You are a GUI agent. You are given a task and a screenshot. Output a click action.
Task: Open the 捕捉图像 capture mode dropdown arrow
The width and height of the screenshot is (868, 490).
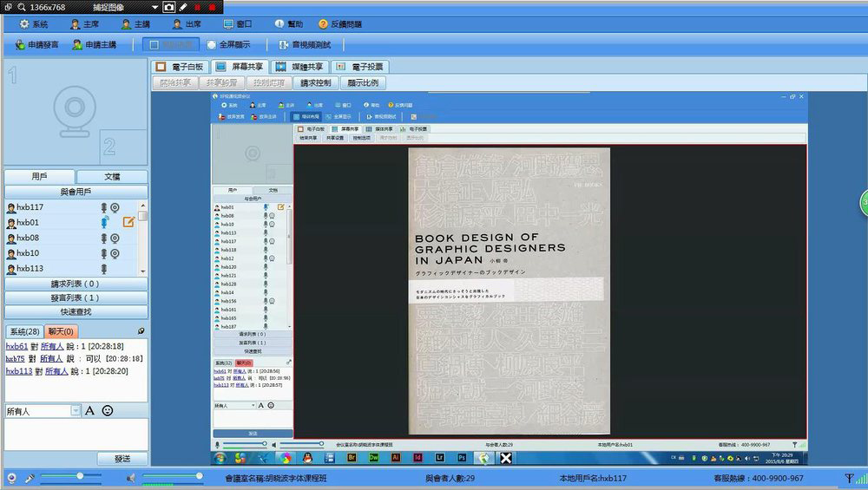(155, 8)
